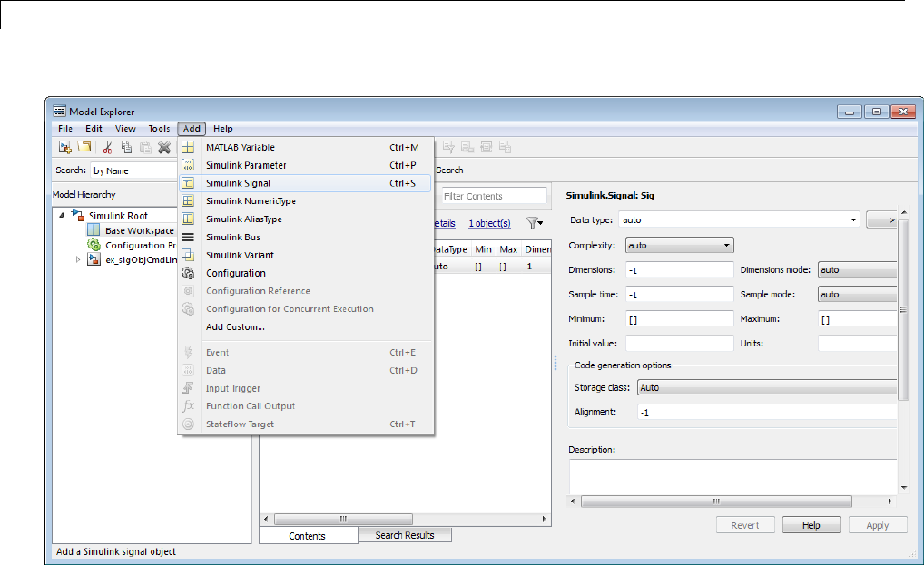Image resolution: width=924 pixels, height=565 pixels.
Task: Open the Tools menu
Action: 159,128
